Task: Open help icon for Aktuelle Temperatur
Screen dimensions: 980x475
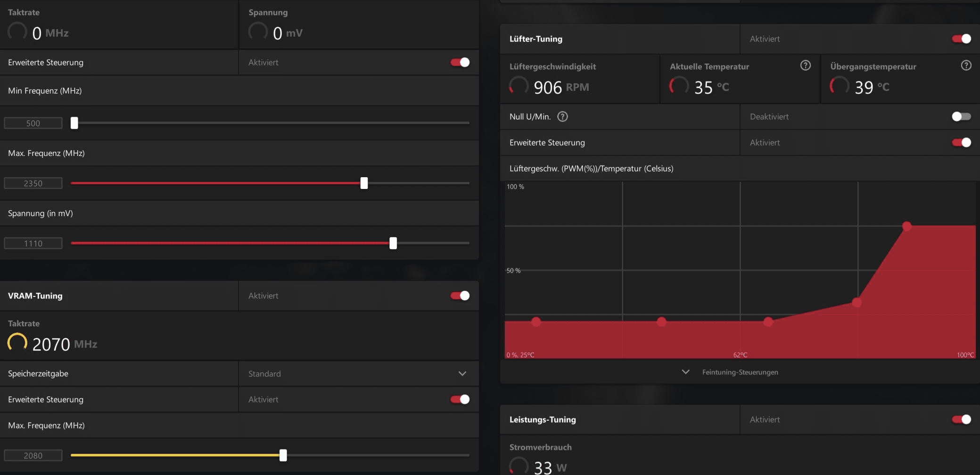Action: pos(806,66)
